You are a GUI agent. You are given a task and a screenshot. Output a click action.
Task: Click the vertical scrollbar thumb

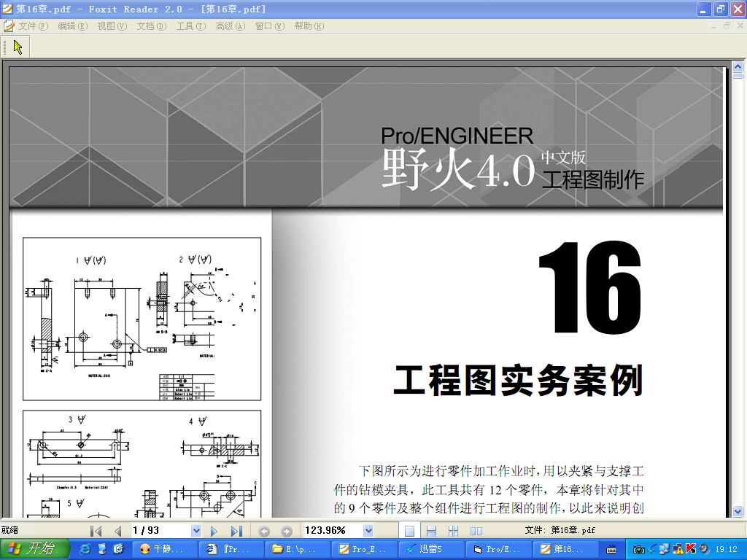pyautogui.click(x=738, y=75)
